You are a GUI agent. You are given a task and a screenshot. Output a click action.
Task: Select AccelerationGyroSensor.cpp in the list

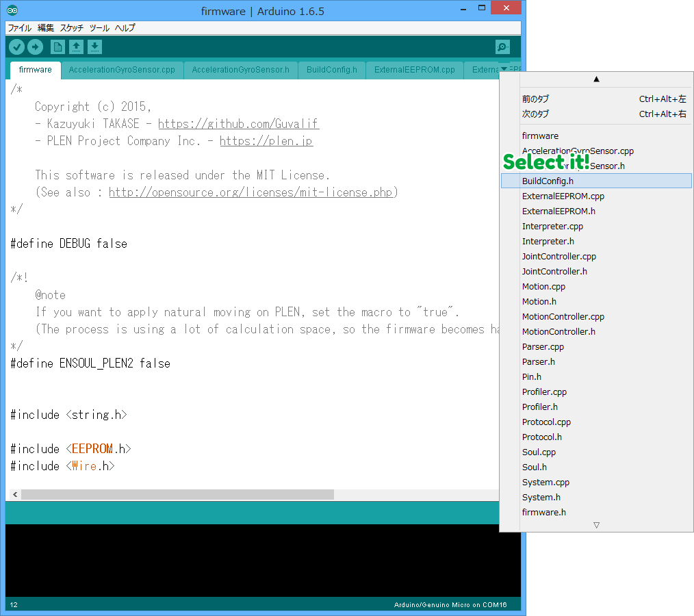click(596, 151)
